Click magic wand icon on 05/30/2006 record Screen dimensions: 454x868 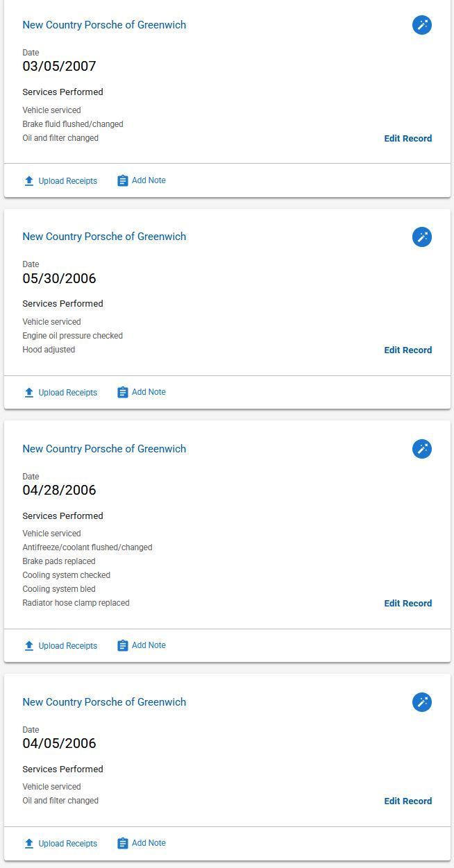422,237
